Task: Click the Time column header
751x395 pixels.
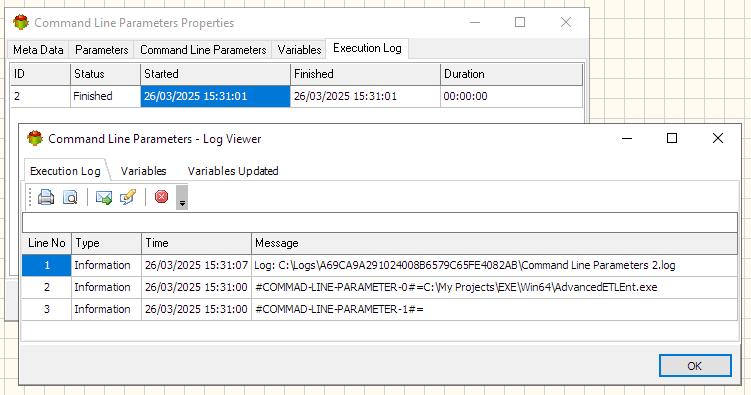Action: [x=196, y=243]
